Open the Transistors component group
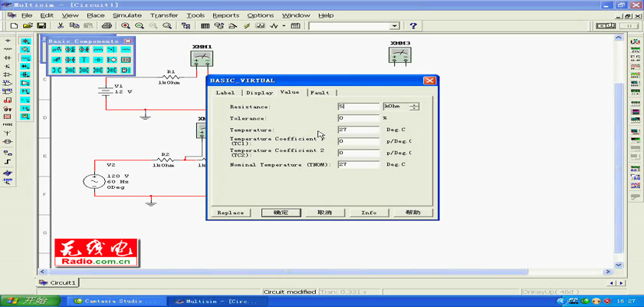This screenshot has width=644, height=307. (x=8, y=66)
